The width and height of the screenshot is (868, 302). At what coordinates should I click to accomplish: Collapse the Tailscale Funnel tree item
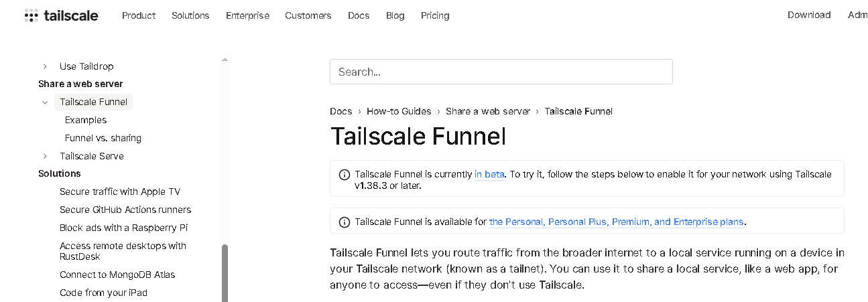pyautogui.click(x=45, y=102)
